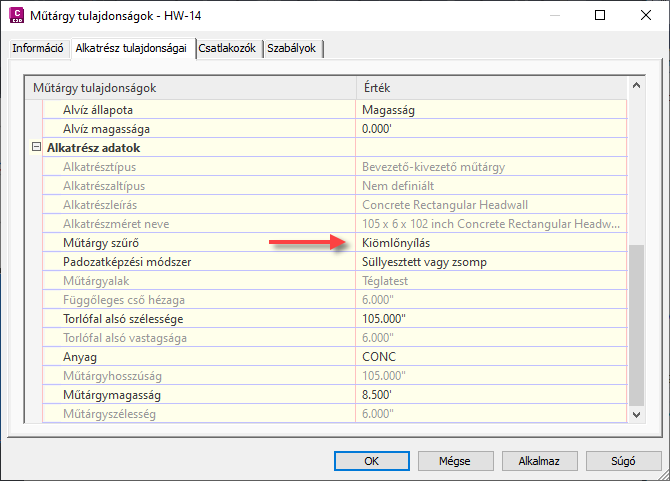Open the Alkatrész tulajdonságai tab
Screen dimensions: 670x481
point(131,48)
